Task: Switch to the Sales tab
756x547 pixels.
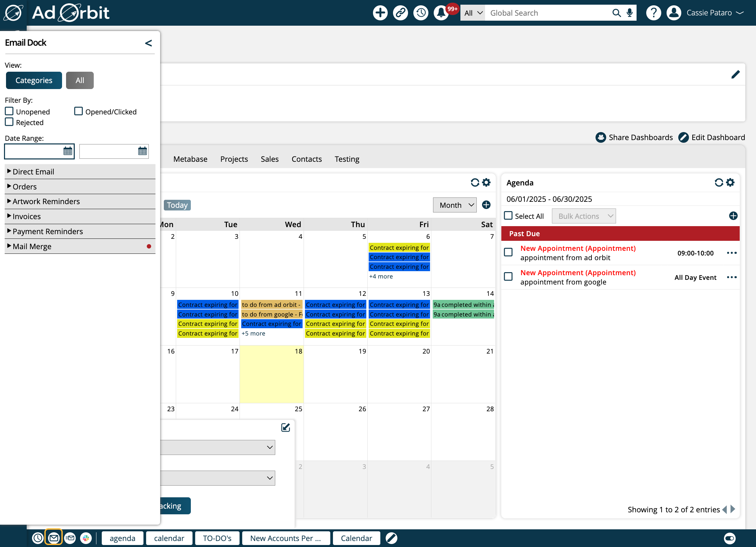Action: click(x=270, y=159)
